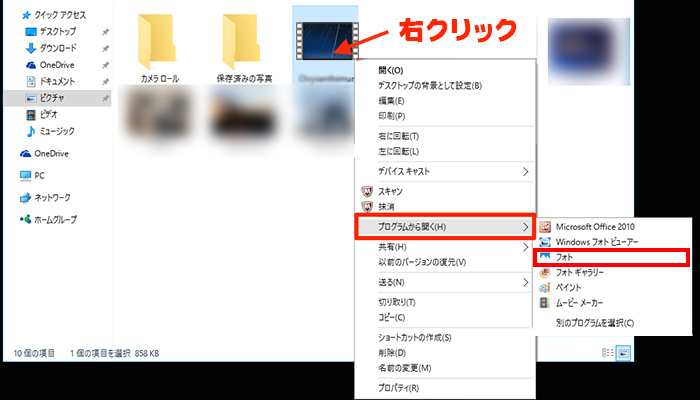Viewport: 700px width, 400px height.
Task: Select 右に回転(T) menu entry
Action: (399, 136)
